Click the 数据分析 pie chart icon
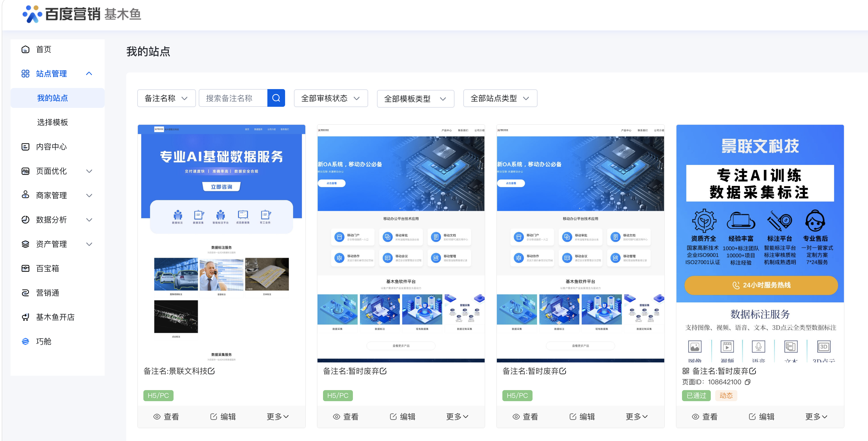The width and height of the screenshot is (868, 441). (25, 220)
